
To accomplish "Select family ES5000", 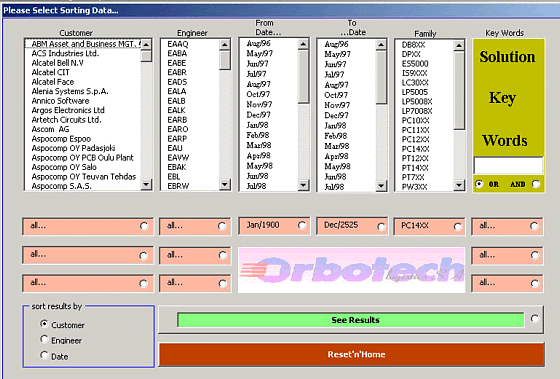I will [415, 64].
